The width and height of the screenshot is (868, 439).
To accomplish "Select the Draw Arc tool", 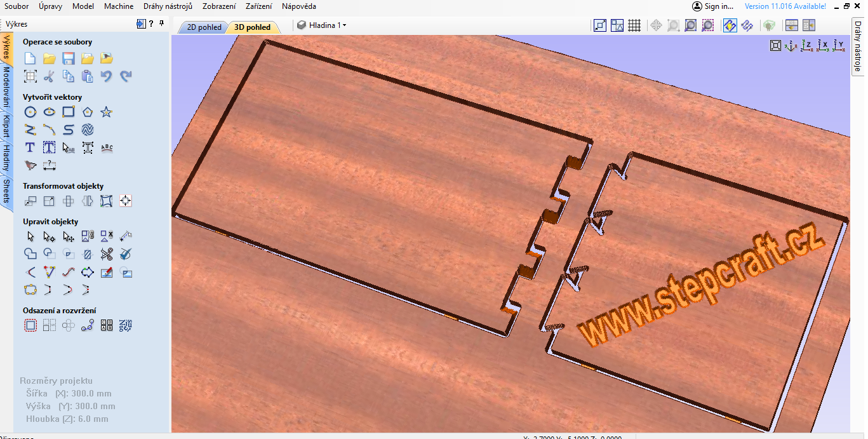I will tap(49, 130).
